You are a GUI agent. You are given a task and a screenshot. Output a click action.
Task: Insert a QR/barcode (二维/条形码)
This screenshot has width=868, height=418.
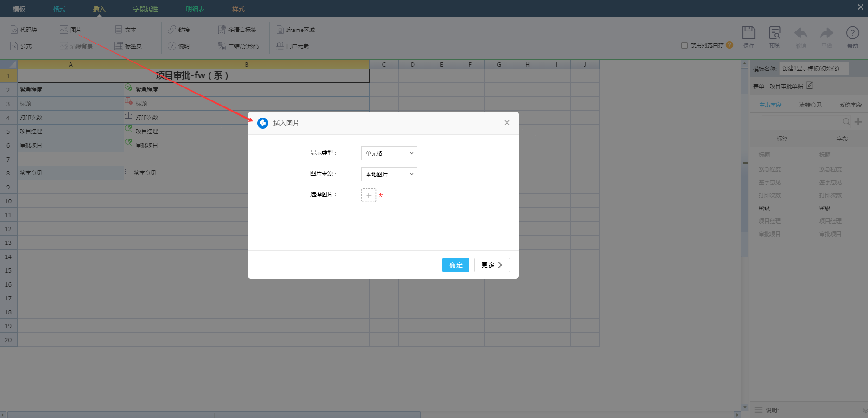(x=238, y=46)
